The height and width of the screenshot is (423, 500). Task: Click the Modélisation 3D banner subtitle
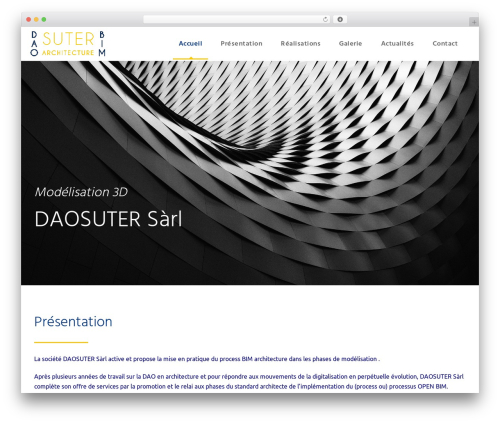coord(81,192)
